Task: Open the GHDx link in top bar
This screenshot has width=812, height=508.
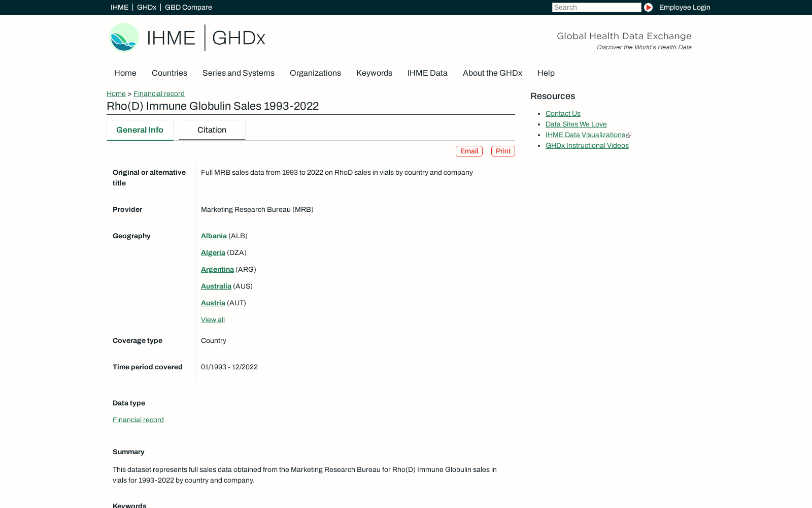Action: click(147, 8)
